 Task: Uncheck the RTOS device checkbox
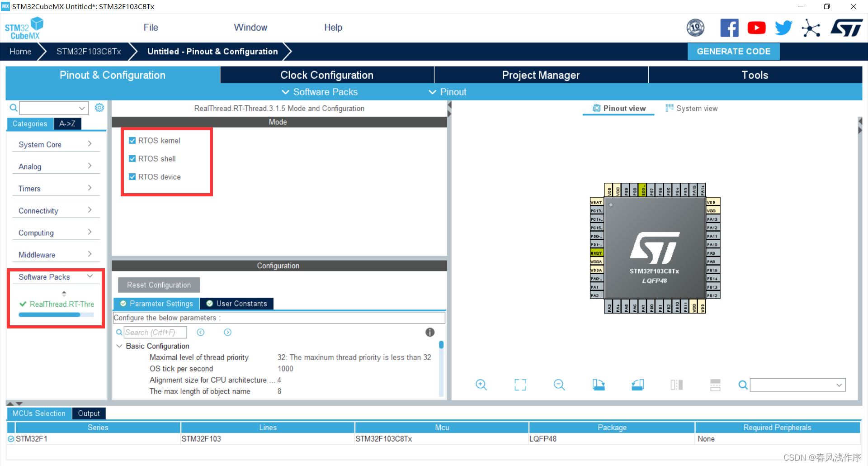tap(132, 177)
